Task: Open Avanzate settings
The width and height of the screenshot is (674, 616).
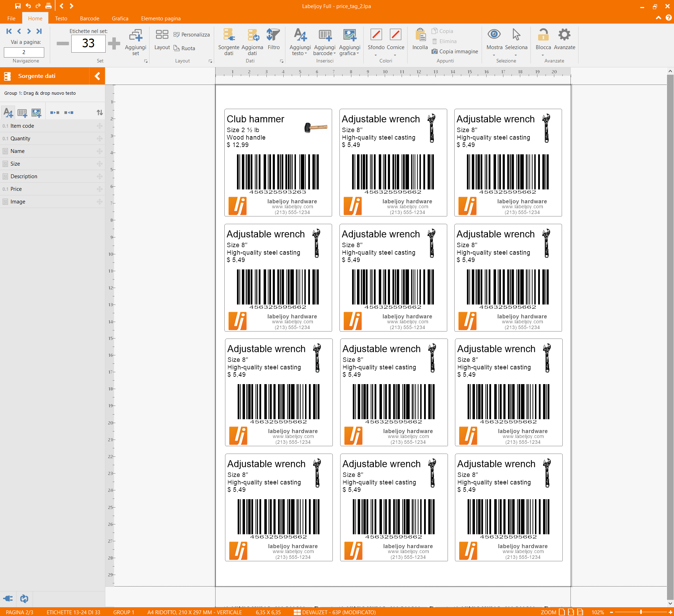Action: tap(564, 39)
